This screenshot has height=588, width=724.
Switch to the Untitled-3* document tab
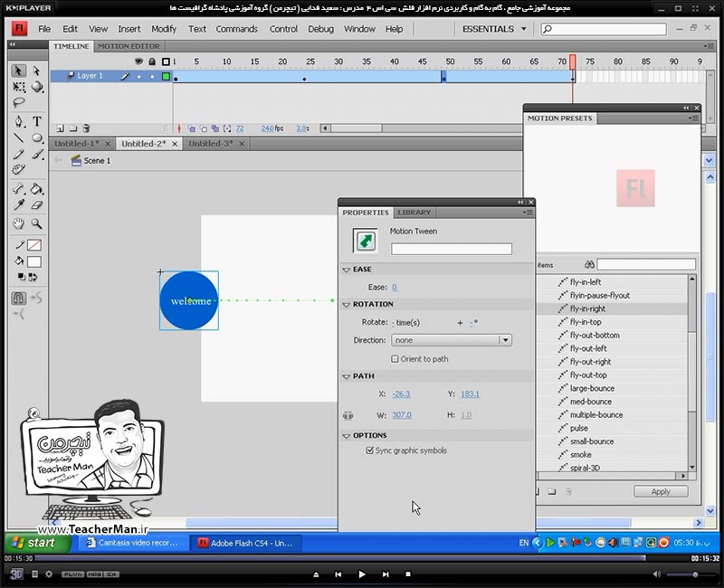(x=211, y=144)
